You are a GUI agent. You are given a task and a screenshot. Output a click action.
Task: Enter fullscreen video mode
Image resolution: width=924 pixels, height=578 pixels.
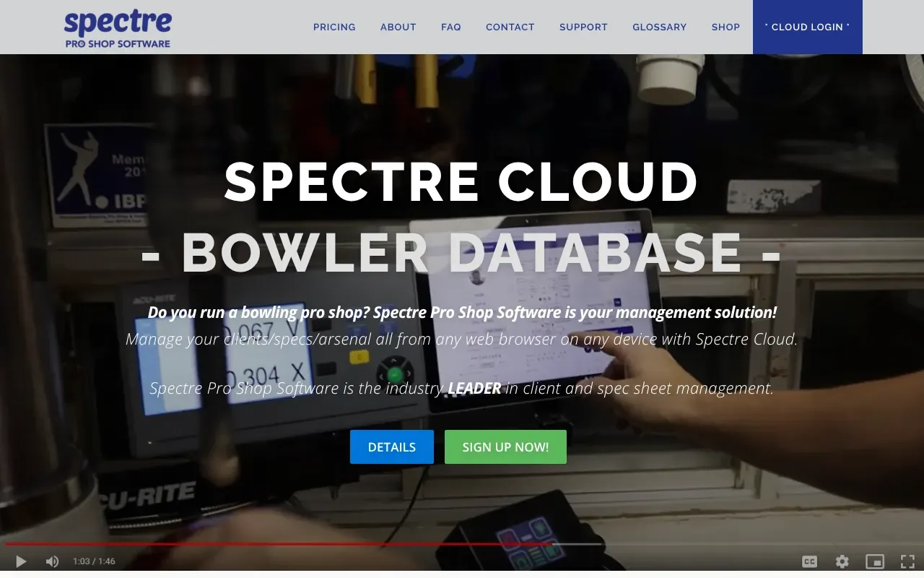click(907, 561)
